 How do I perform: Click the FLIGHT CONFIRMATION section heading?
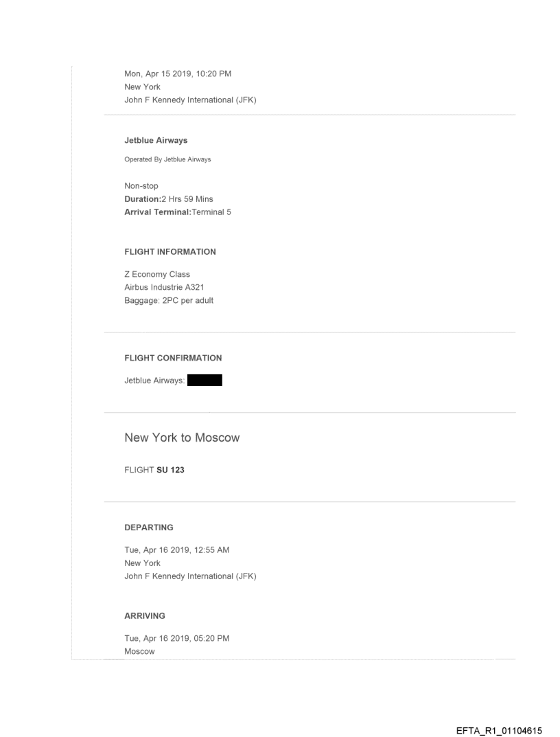(173, 358)
